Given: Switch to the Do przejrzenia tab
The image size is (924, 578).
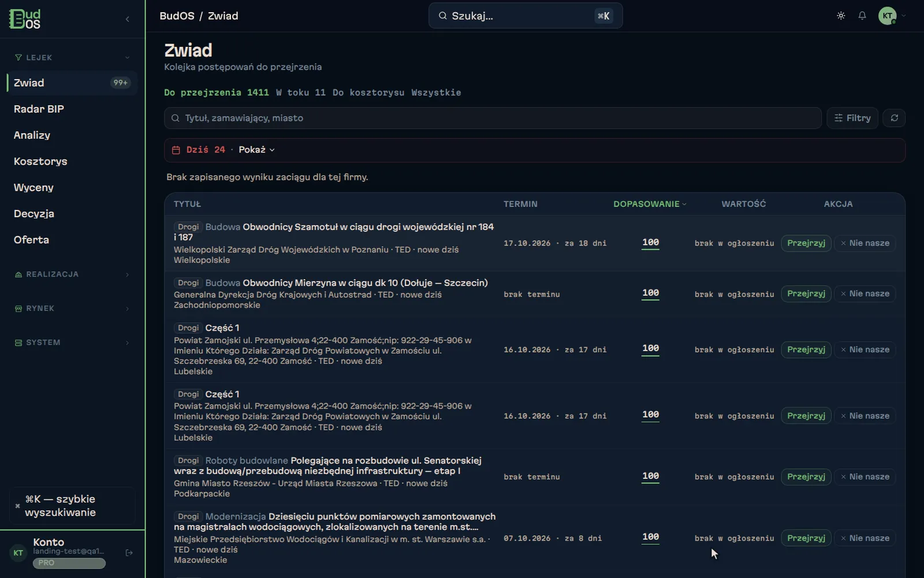Looking at the screenshot, I should (x=217, y=92).
